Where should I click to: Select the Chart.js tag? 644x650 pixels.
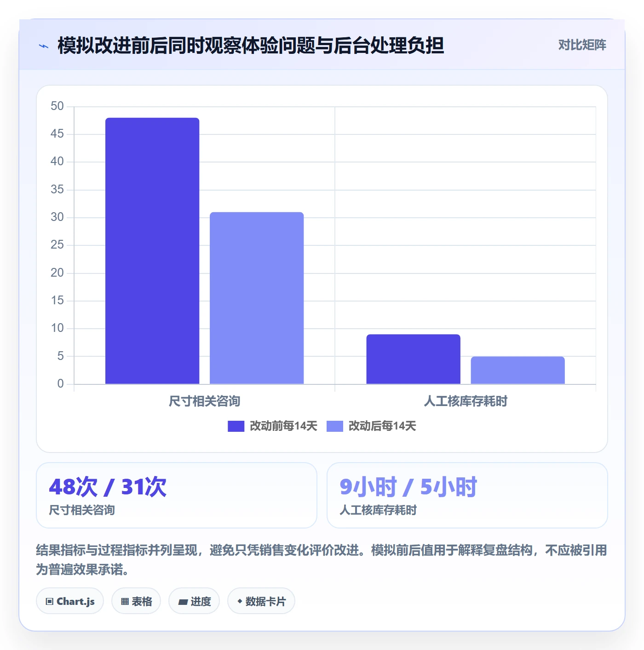point(70,601)
